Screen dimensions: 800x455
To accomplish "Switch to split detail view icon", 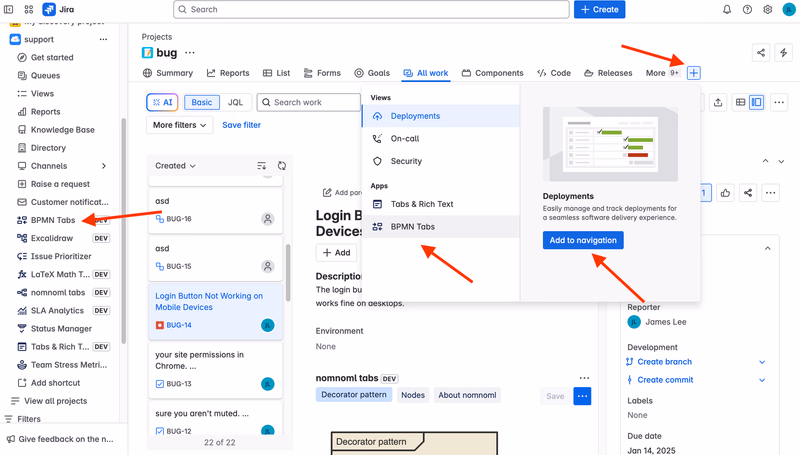I will [757, 103].
